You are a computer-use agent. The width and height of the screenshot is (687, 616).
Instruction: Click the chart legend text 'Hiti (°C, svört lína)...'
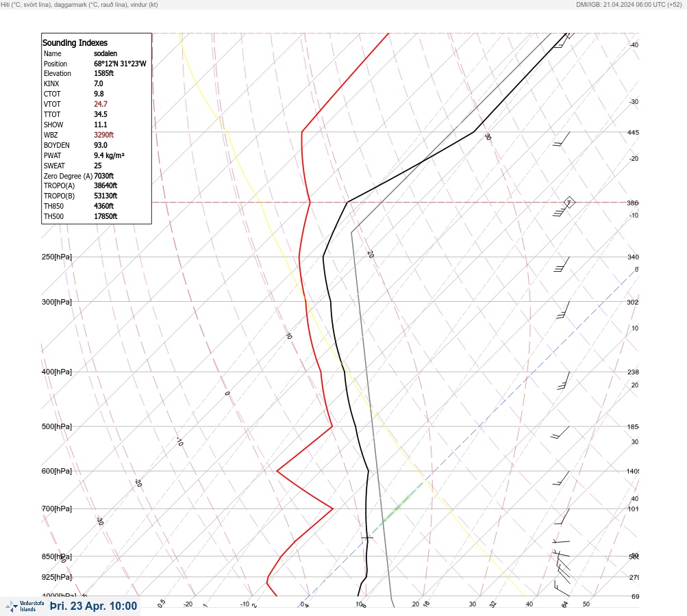79,4
